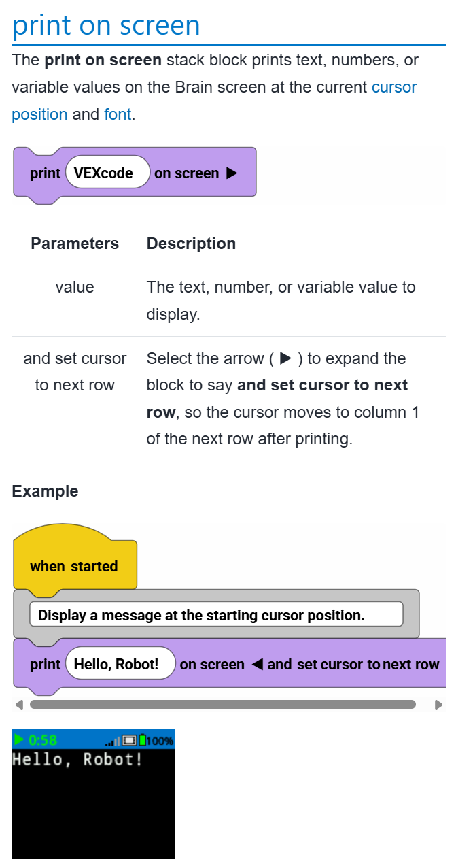This screenshot has height=868, width=456.
Task: Click the Hello, Robot! text field
Action: [121, 664]
